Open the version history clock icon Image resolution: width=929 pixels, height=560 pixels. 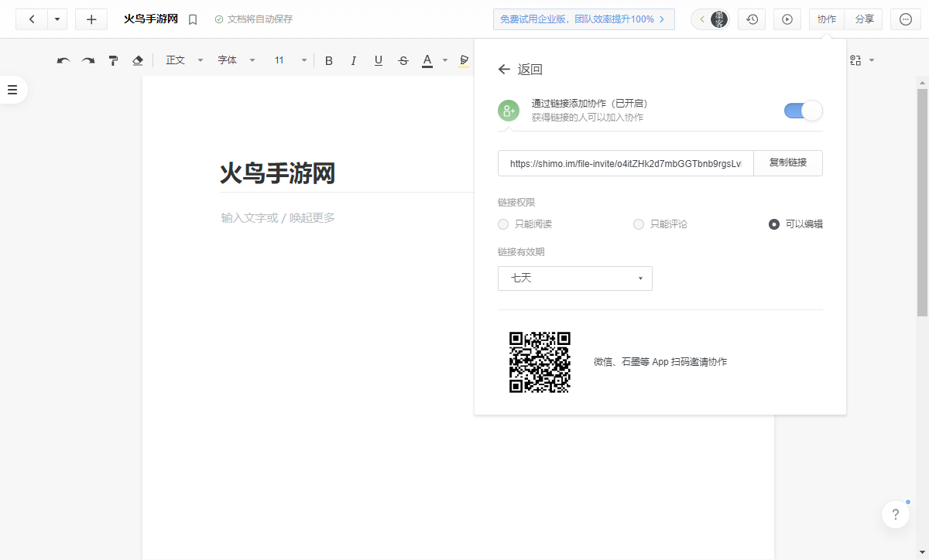click(752, 19)
